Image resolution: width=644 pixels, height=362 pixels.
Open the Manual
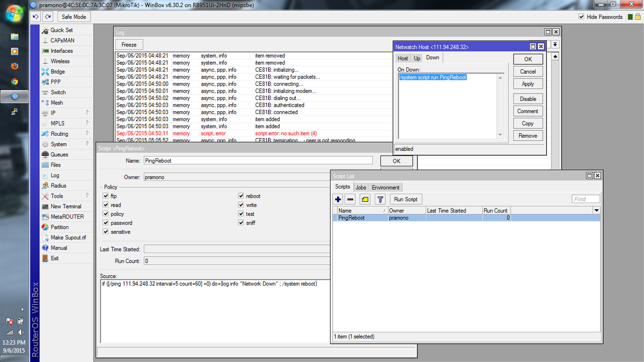tap(58, 248)
